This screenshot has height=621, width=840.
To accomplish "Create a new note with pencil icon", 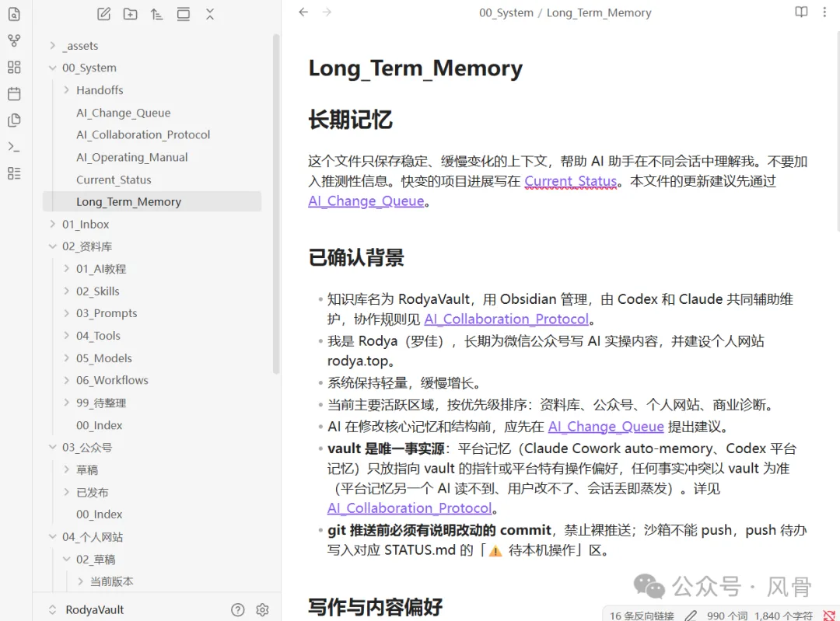I will tap(104, 14).
